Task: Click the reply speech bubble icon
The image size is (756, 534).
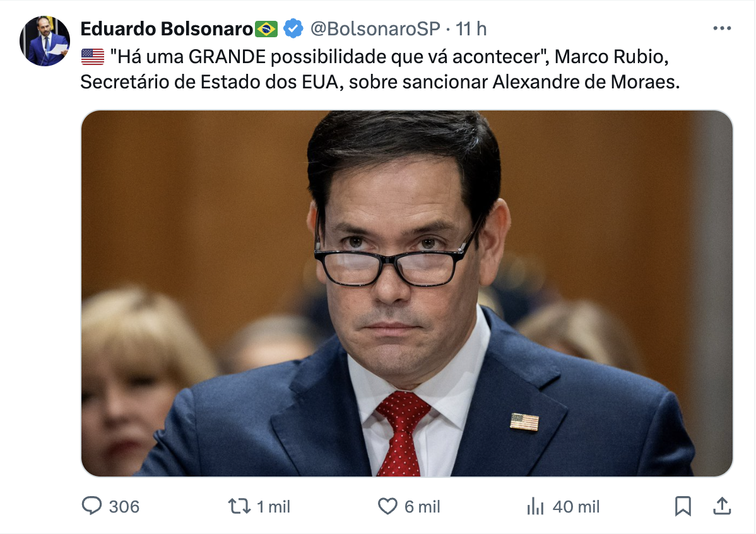Action: pos(92,506)
